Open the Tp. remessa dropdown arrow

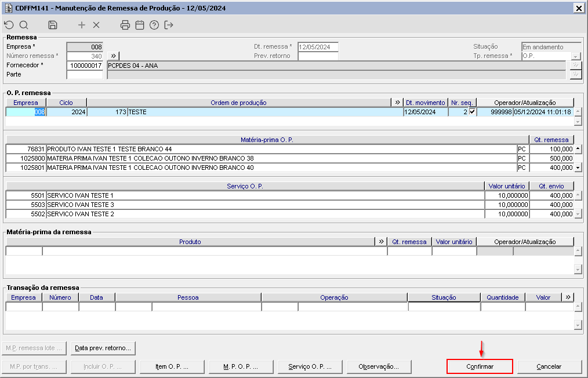576,56
